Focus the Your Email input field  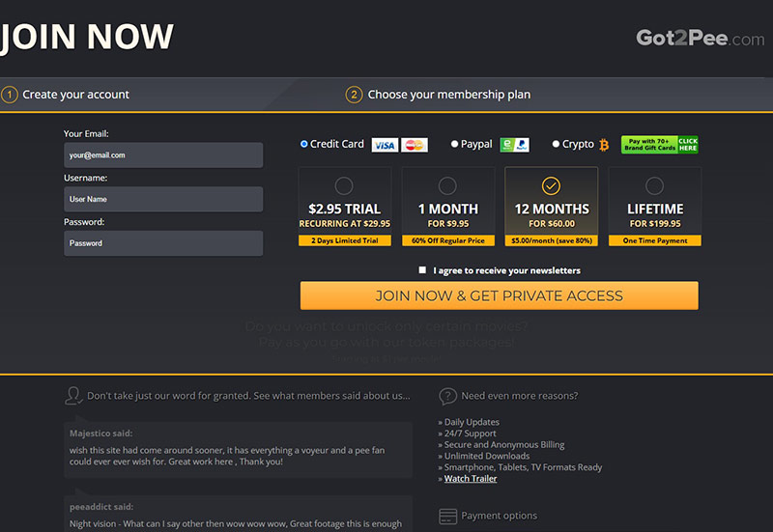[163, 155]
